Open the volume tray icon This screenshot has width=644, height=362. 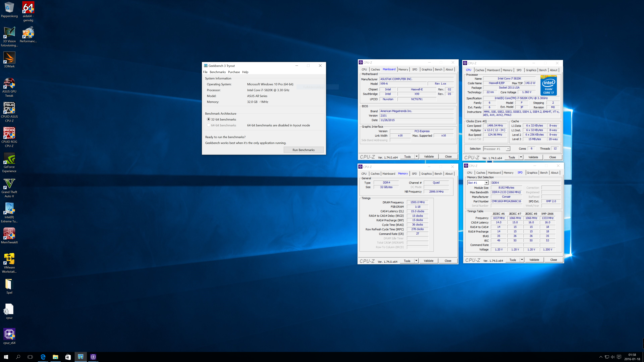613,357
